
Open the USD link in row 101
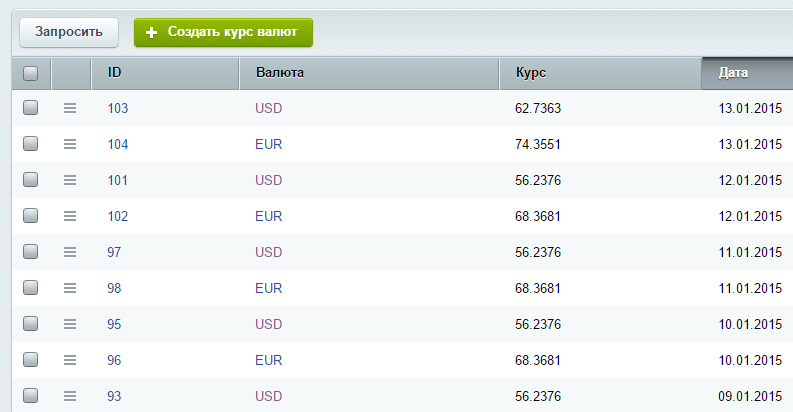[268, 180]
